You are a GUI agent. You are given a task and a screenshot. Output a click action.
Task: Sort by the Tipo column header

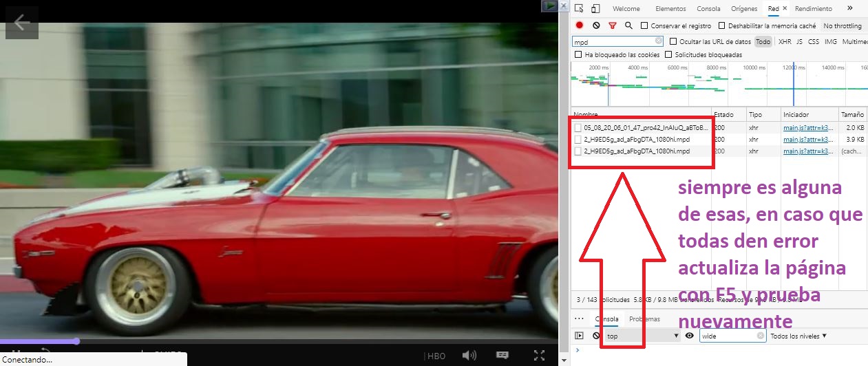[763, 114]
